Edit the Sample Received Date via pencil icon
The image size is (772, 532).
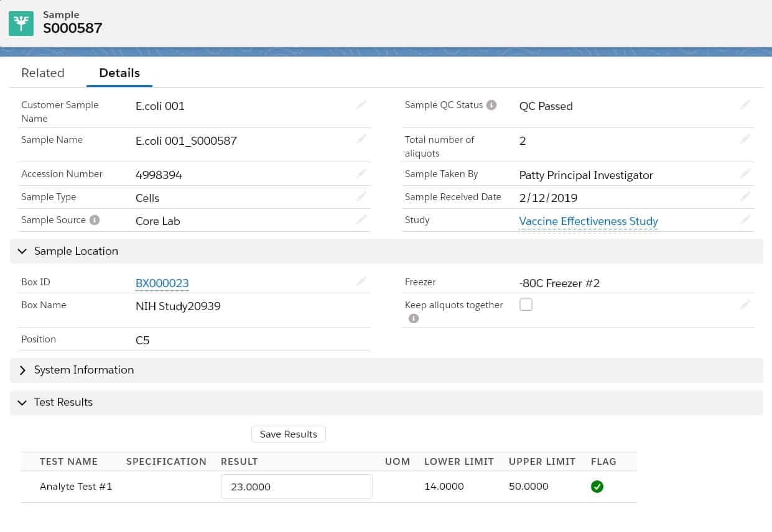[x=745, y=196]
